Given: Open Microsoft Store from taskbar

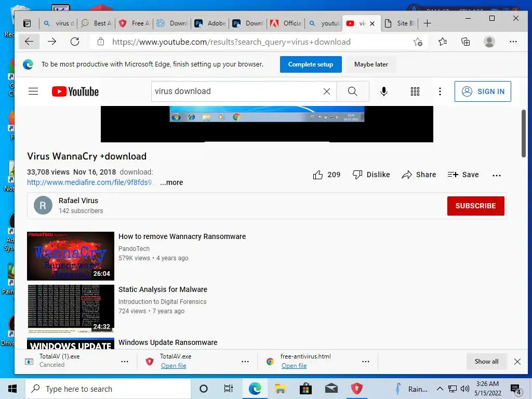Looking at the screenshot, I should tap(305, 389).
